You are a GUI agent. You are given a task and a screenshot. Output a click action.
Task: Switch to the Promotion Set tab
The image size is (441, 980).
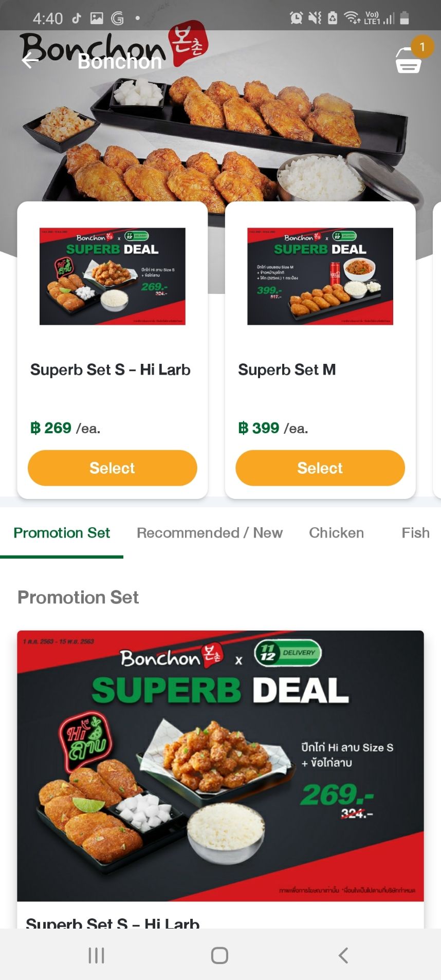coord(62,533)
